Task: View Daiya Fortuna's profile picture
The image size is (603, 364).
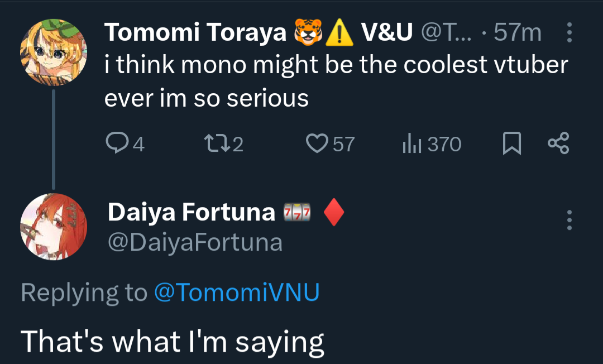Action: pos(54,227)
